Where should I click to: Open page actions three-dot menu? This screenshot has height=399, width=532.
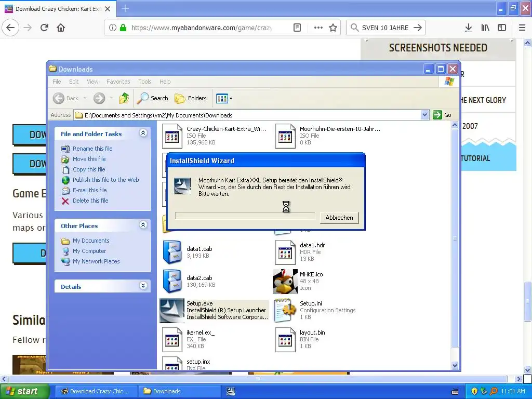coord(318,28)
